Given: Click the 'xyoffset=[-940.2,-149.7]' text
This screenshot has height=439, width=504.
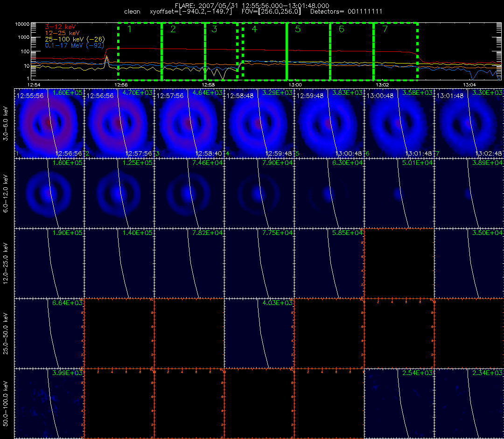Looking at the screenshot, I should pyautogui.click(x=191, y=12).
